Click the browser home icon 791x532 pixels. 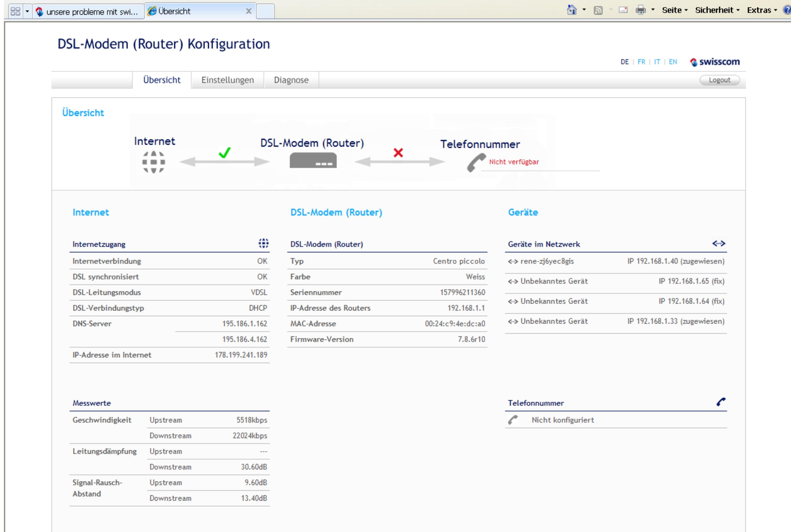pyautogui.click(x=572, y=10)
